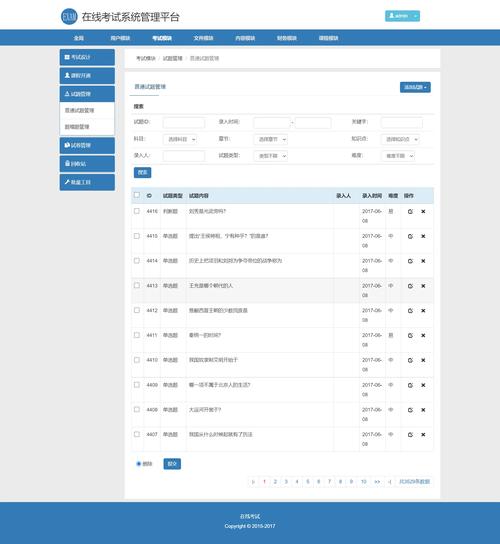Viewport: 500px width, 544px height.
Task: Click the X delete icon on row 4409
Action: pos(423,385)
